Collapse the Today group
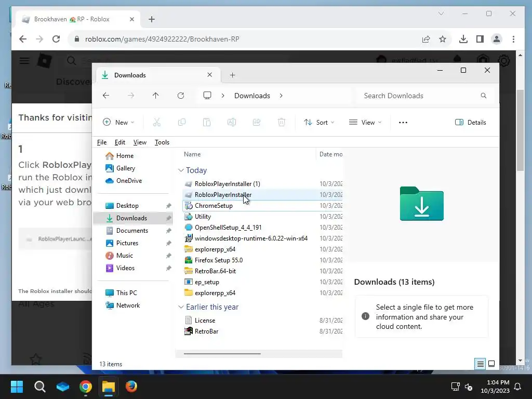 (181, 170)
